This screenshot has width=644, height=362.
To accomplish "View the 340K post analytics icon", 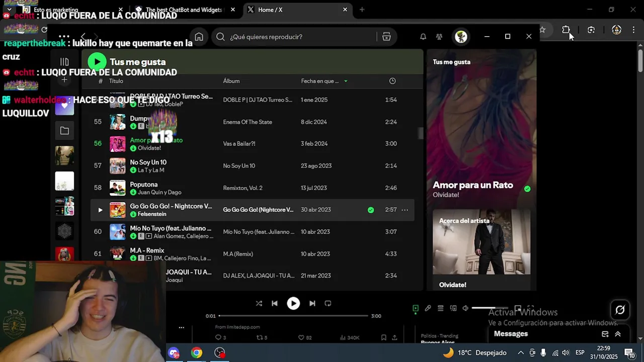I will [x=349, y=337].
